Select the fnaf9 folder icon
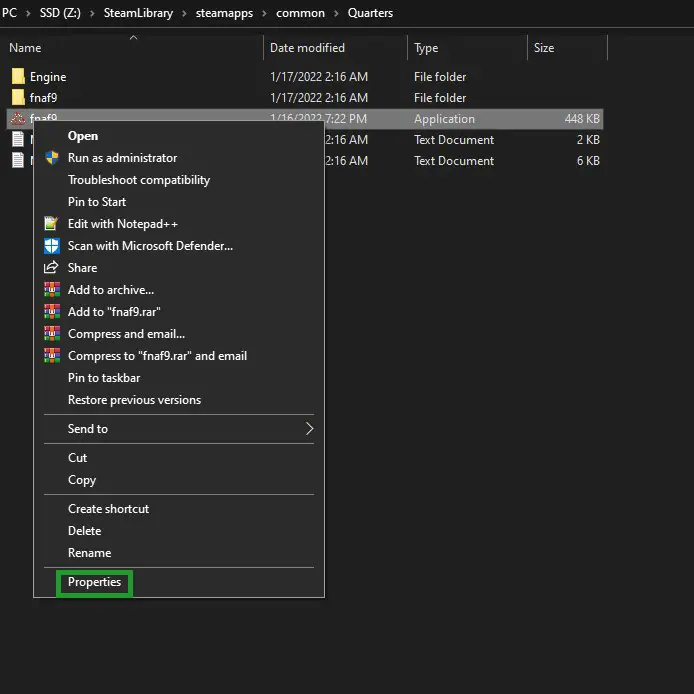Image resolution: width=694 pixels, height=694 pixels. (18, 98)
